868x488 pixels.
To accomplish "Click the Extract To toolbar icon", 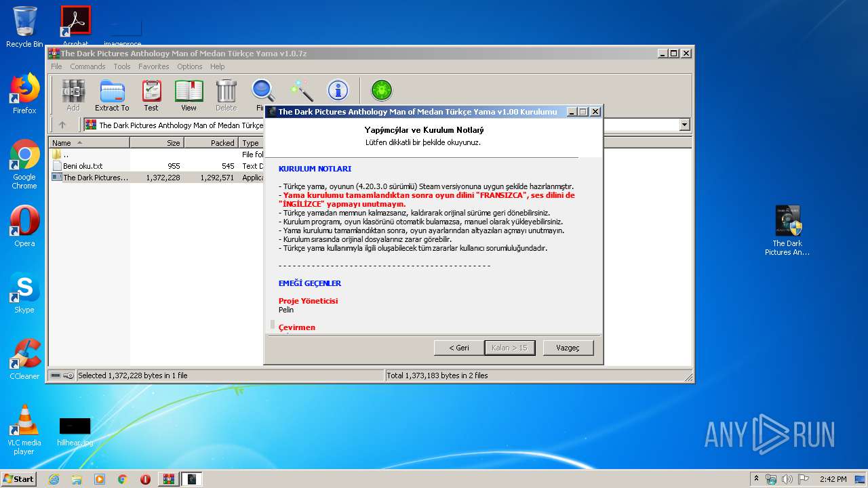I will pos(112,96).
